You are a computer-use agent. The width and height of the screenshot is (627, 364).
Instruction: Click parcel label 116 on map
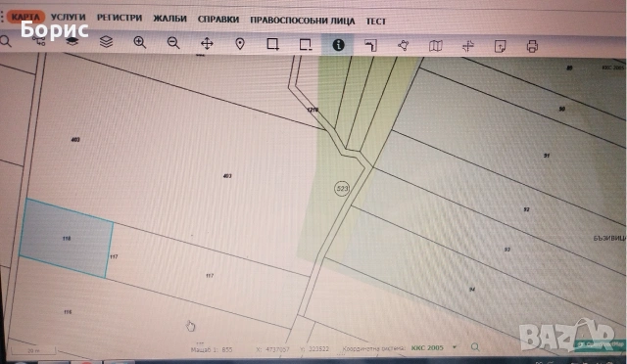click(x=68, y=312)
